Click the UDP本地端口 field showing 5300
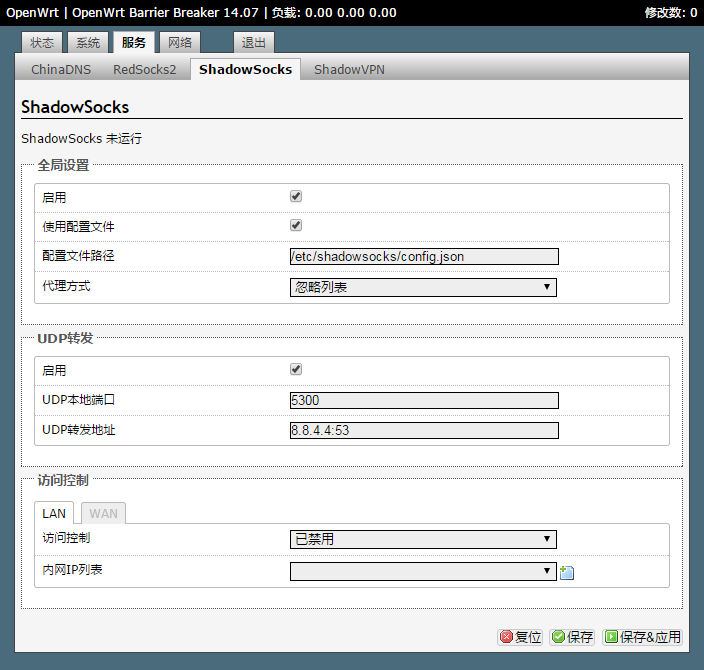Image resolution: width=704 pixels, height=670 pixels. click(x=424, y=400)
